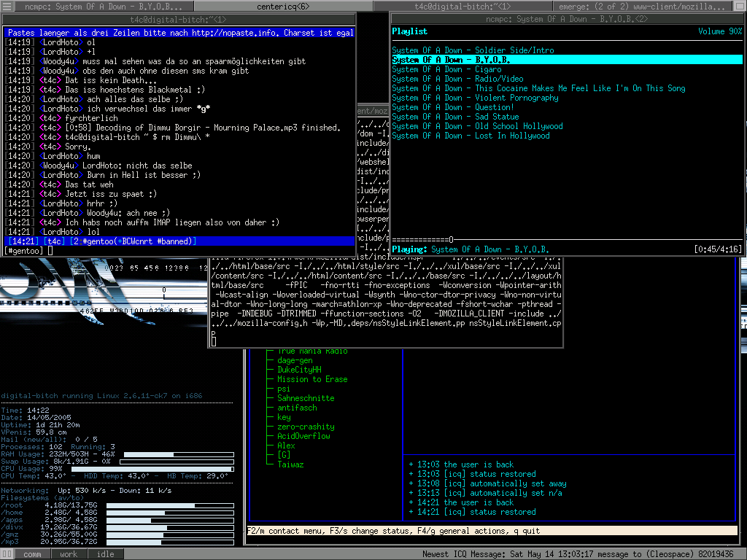Click the Networking Up/Down speed line
The image size is (747, 560).
[x=86, y=491]
